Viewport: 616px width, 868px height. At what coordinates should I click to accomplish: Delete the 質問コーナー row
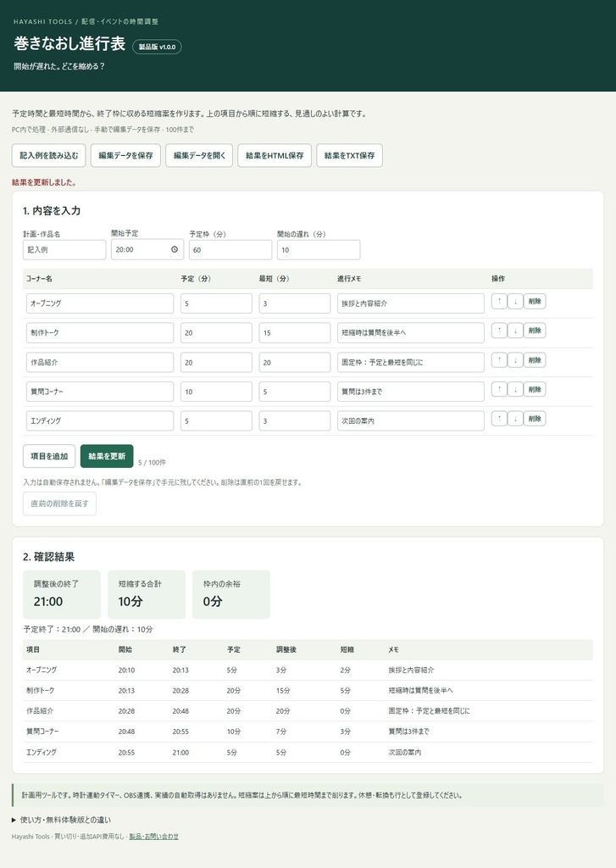click(535, 389)
